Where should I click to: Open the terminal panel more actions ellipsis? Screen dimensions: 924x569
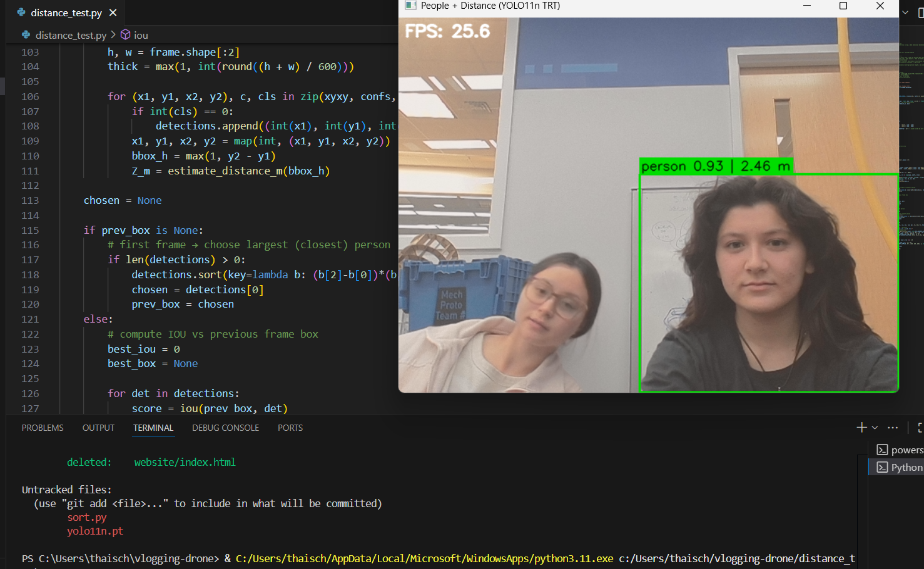(893, 428)
